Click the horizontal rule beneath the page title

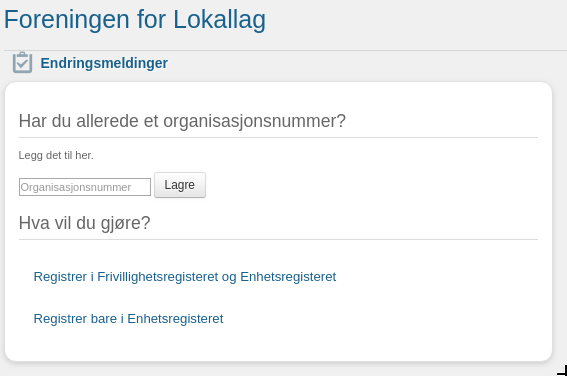285,50
